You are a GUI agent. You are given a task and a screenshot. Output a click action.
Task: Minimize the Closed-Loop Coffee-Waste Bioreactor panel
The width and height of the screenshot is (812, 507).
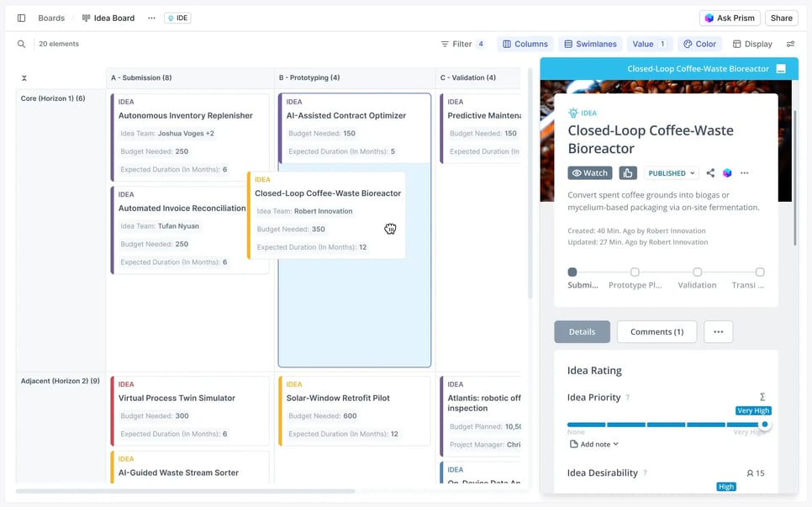(781, 69)
